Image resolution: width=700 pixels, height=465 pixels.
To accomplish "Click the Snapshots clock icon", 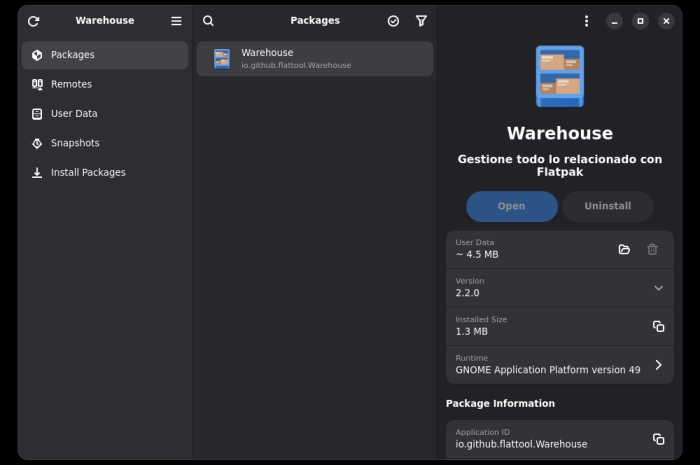I will pos(37,143).
